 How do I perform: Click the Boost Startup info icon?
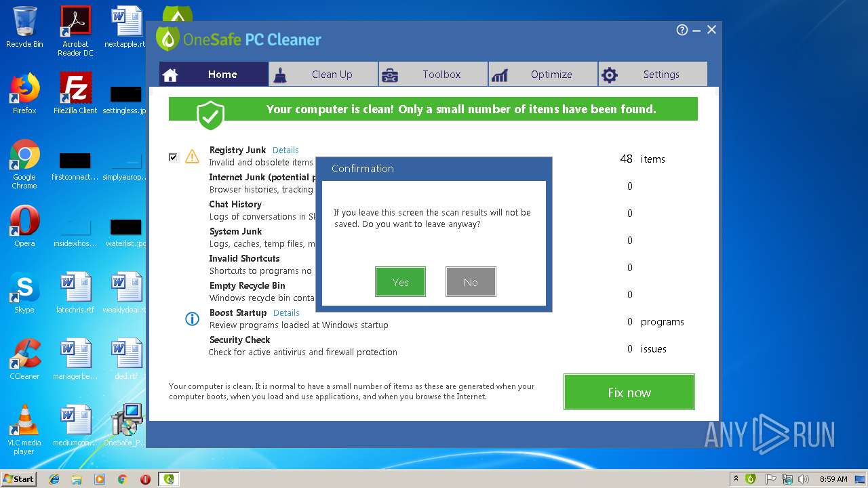pyautogui.click(x=193, y=319)
